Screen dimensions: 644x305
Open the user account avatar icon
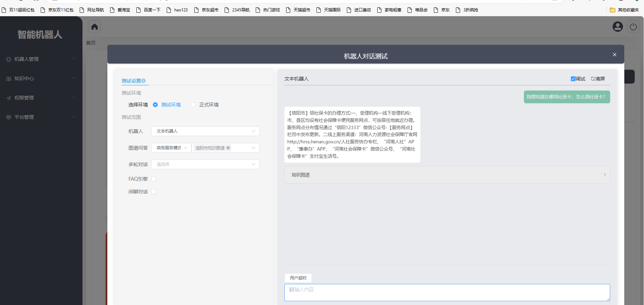[x=617, y=27]
